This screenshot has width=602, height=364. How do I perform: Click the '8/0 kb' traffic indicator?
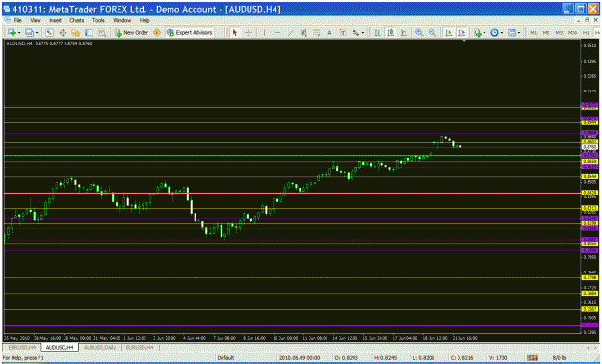click(x=560, y=358)
